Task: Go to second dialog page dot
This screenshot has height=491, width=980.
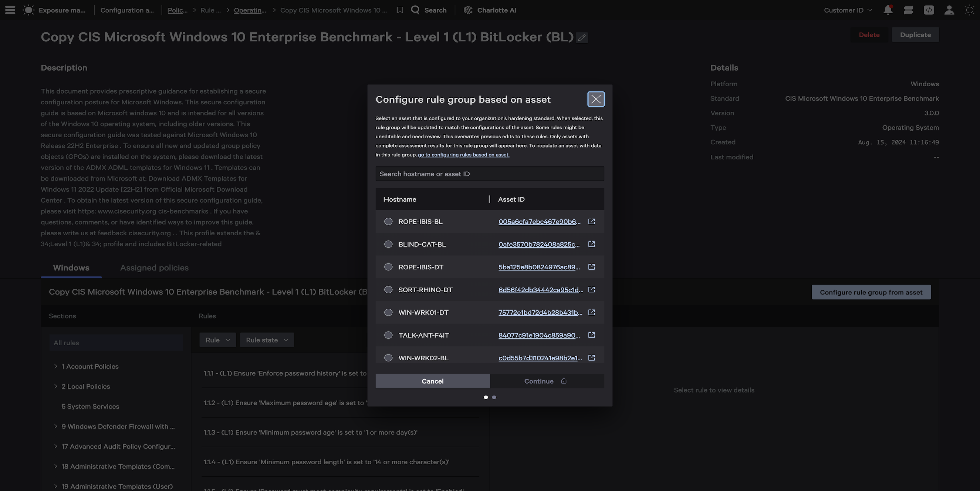Action: (x=494, y=397)
